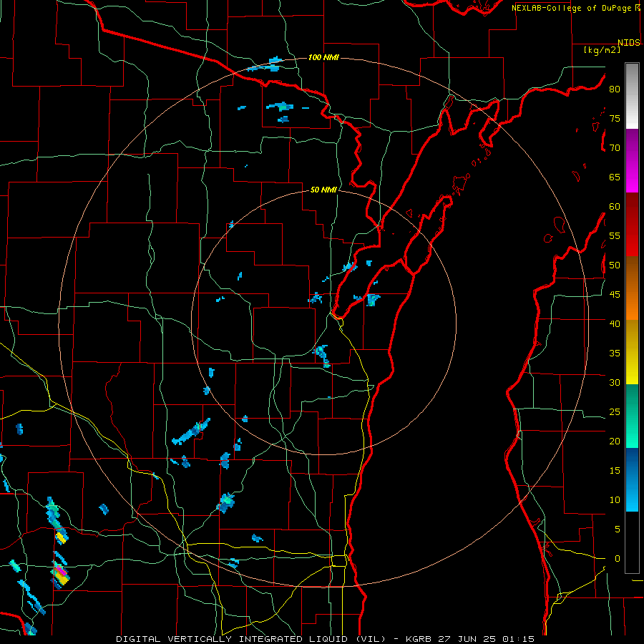Select the white segment of the VIL color bar
The width and height of the screenshot is (644, 644).
pos(632,96)
